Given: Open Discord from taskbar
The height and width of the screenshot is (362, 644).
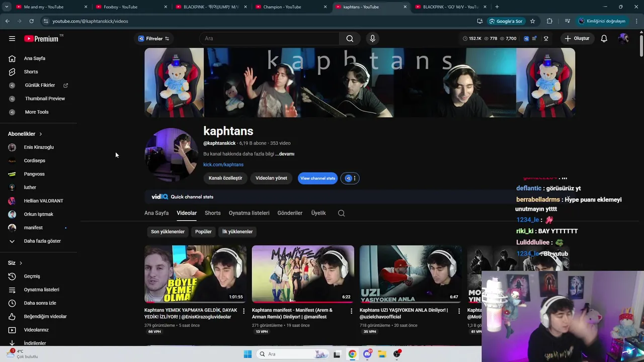Looking at the screenshot, I should (x=367, y=354).
